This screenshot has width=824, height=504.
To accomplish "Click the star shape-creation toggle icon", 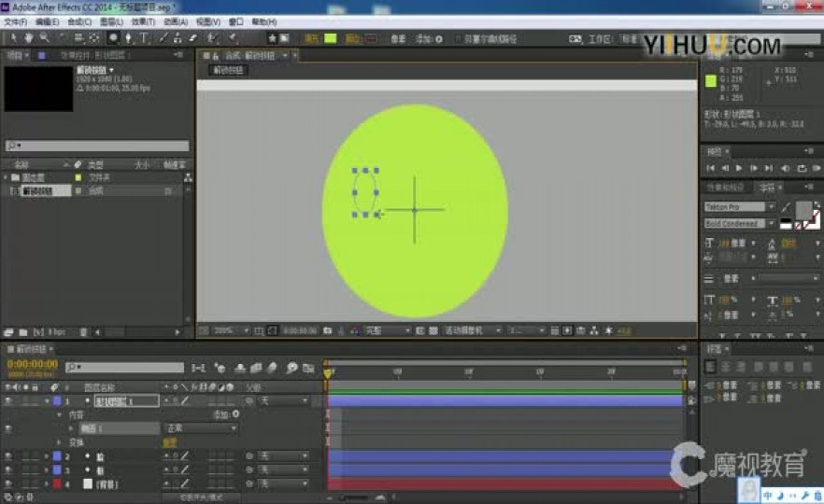I will 272,37.
